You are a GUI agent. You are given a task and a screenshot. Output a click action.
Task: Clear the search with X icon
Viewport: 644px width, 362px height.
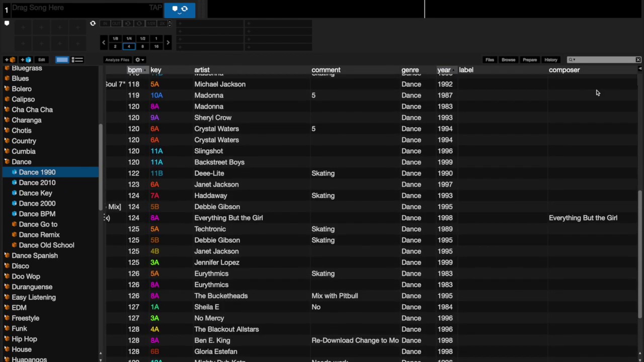coord(638,60)
